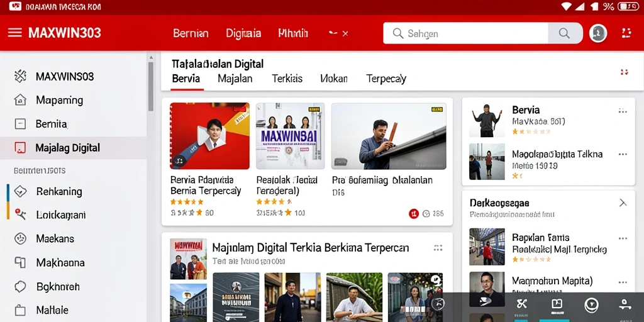Open the Reaiolak card title
644x322 pixels.
(x=287, y=186)
